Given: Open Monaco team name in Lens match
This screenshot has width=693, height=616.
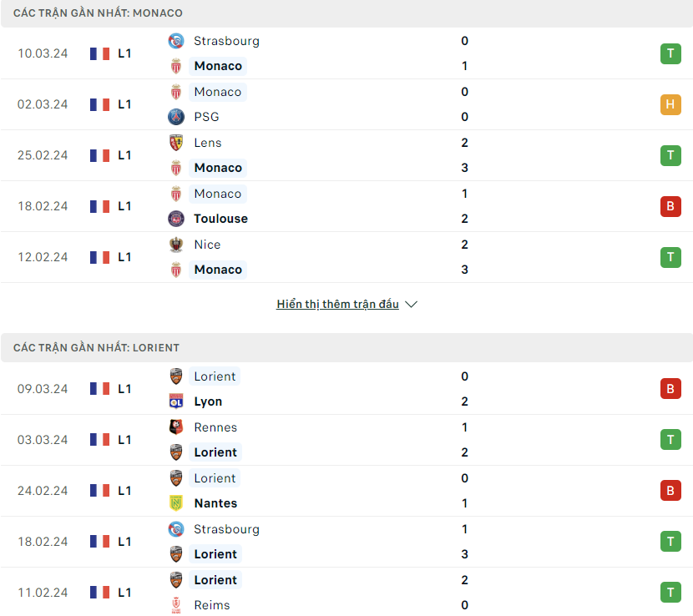Looking at the screenshot, I should 218,168.
